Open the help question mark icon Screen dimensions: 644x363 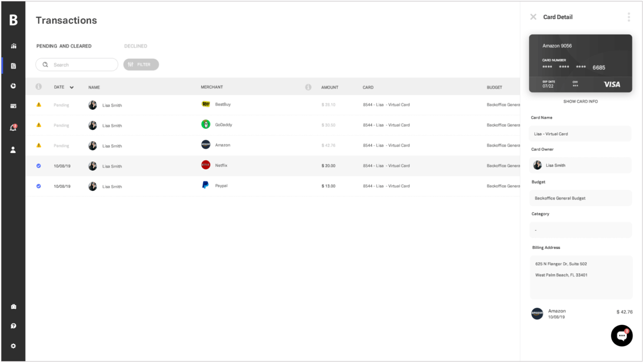[13, 326]
